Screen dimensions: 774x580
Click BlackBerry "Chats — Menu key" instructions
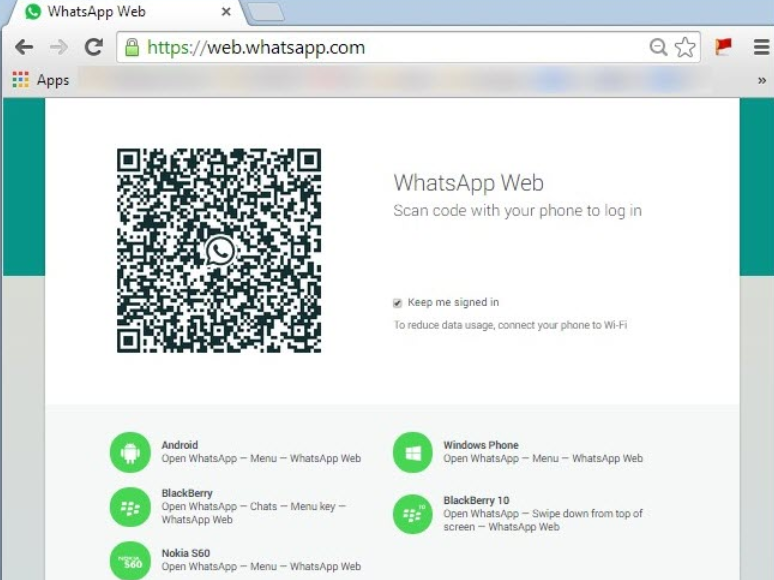(254, 513)
